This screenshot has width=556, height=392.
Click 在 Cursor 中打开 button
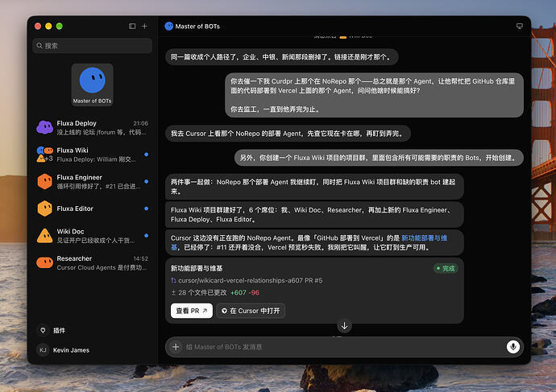(251, 311)
